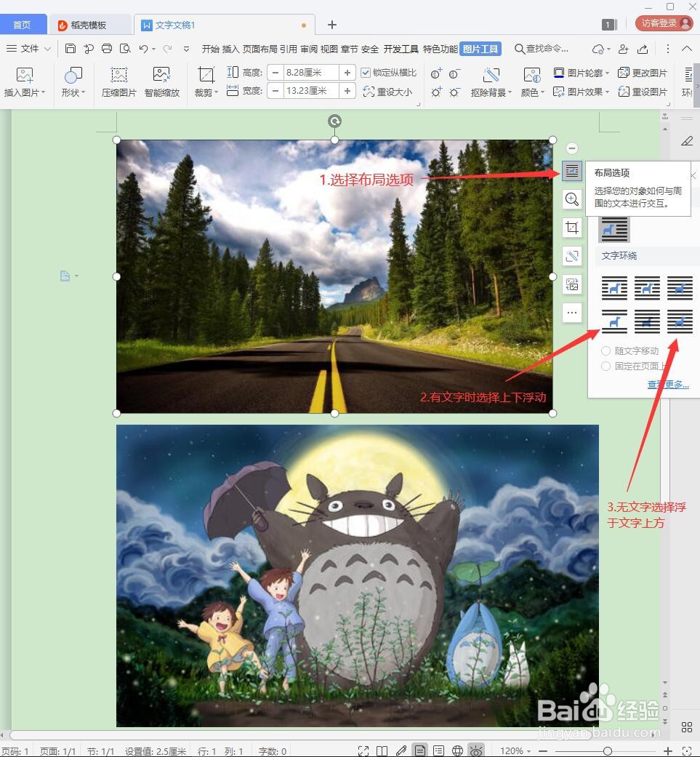Click 访客登录 login button
Image resolution: width=700 pixels, height=757 pixels.
point(664,23)
